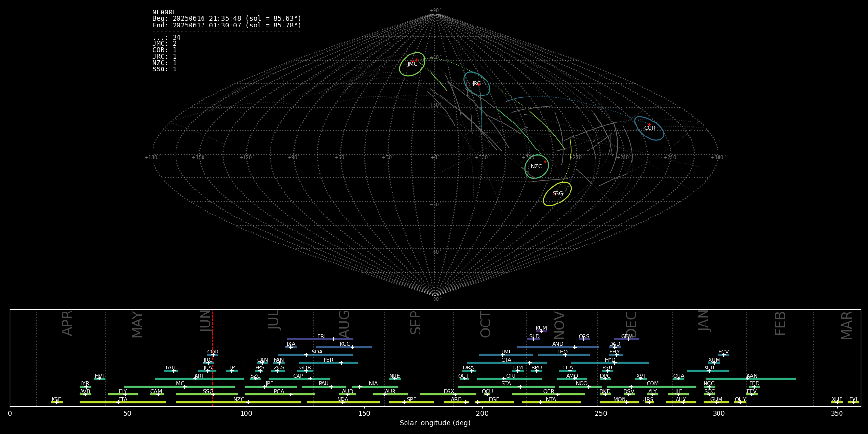Select the station name NL000L in header
This screenshot has height=434, width=868.
(x=164, y=13)
